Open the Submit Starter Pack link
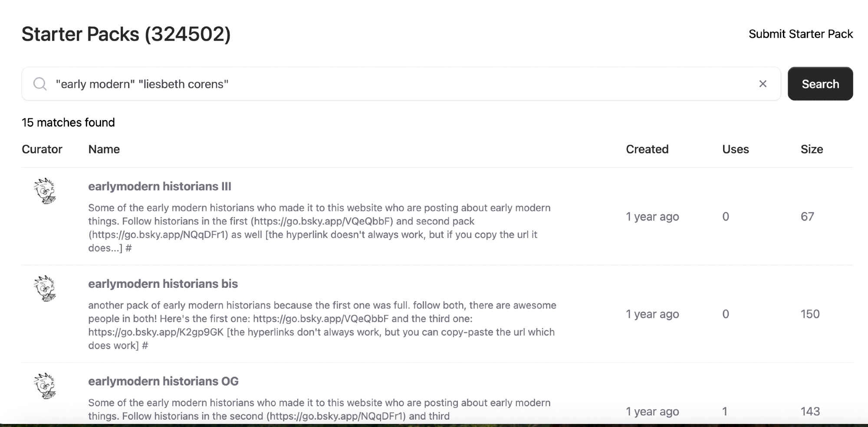This screenshot has height=427, width=868. pyautogui.click(x=800, y=34)
